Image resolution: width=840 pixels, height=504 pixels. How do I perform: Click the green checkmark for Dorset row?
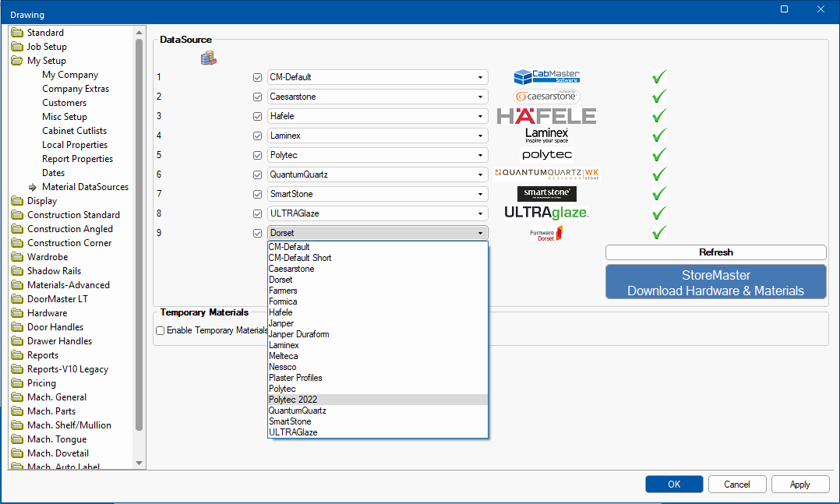(659, 232)
